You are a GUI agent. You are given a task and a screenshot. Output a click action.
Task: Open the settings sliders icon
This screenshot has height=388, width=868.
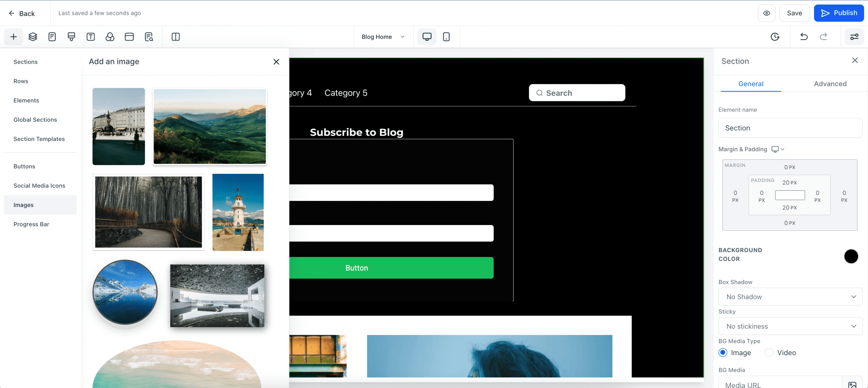coord(854,37)
